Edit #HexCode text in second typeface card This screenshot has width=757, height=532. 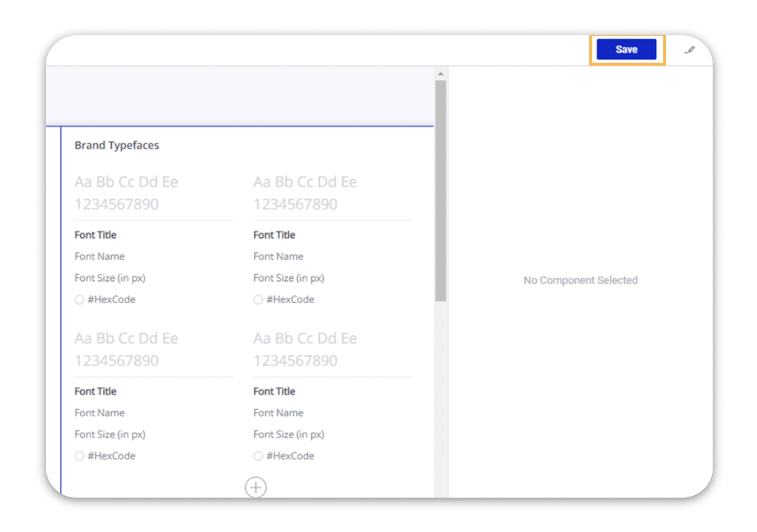pyautogui.click(x=290, y=299)
